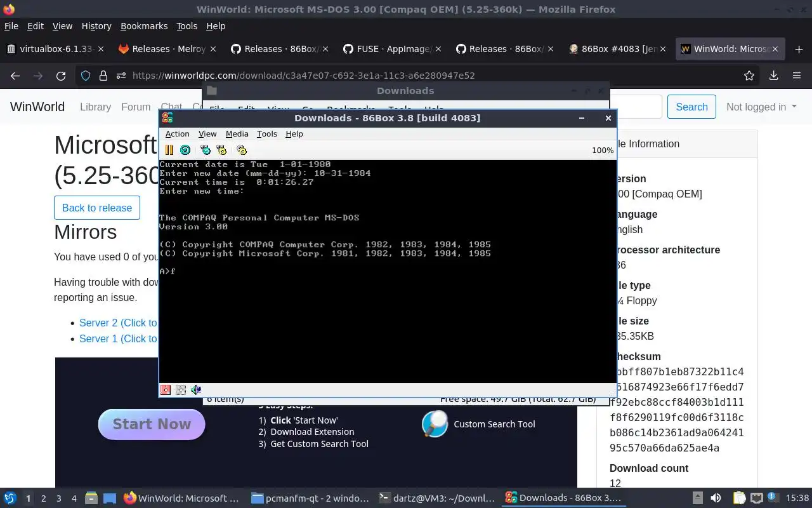Open 86Box Media menu

pos(237,134)
